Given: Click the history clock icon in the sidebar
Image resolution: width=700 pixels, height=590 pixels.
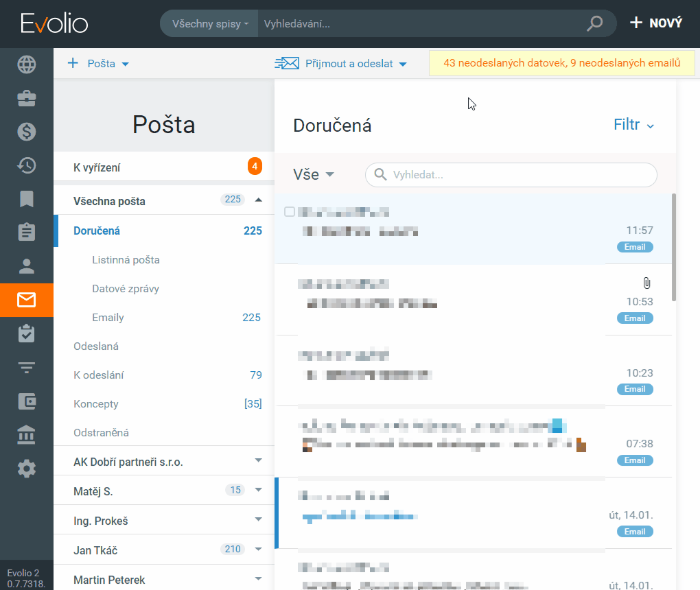Looking at the screenshot, I should click(x=27, y=165).
